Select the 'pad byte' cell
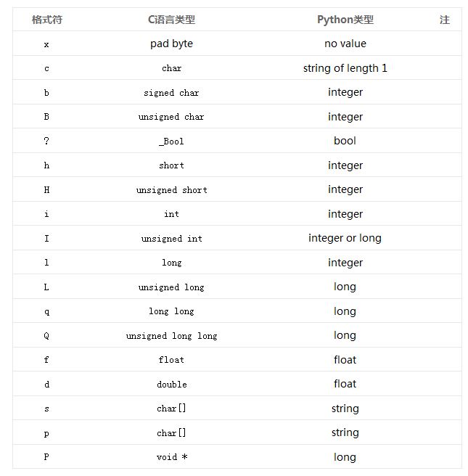 [x=171, y=44]
